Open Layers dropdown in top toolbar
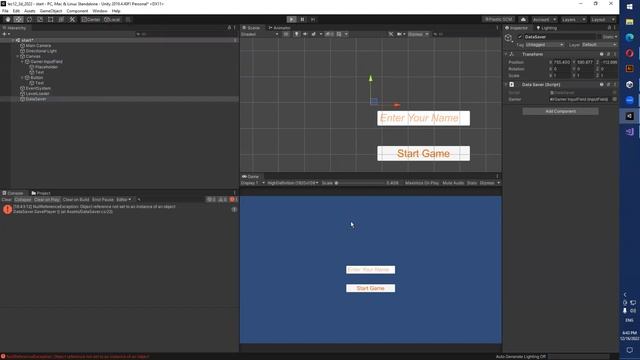This screenshot has width=640, height=360. tap(573, 20)
